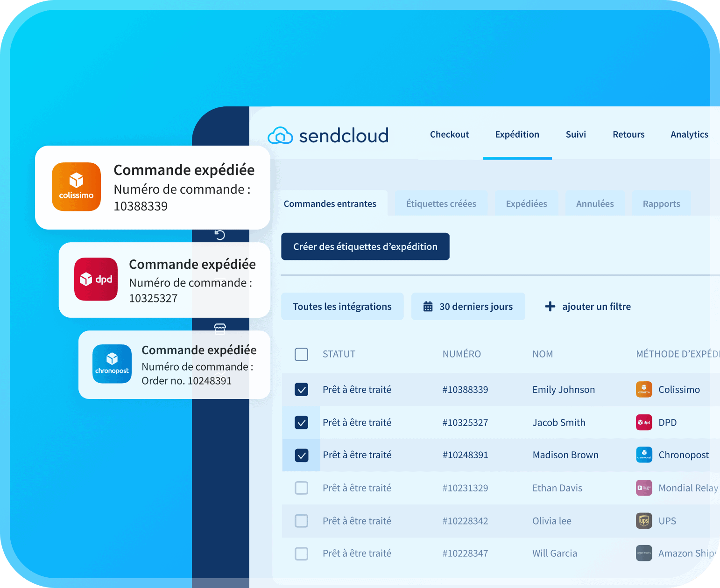
Task: Open the Colissimo Commande expédiée notification 10388339
Action: (x=153, y=188)
